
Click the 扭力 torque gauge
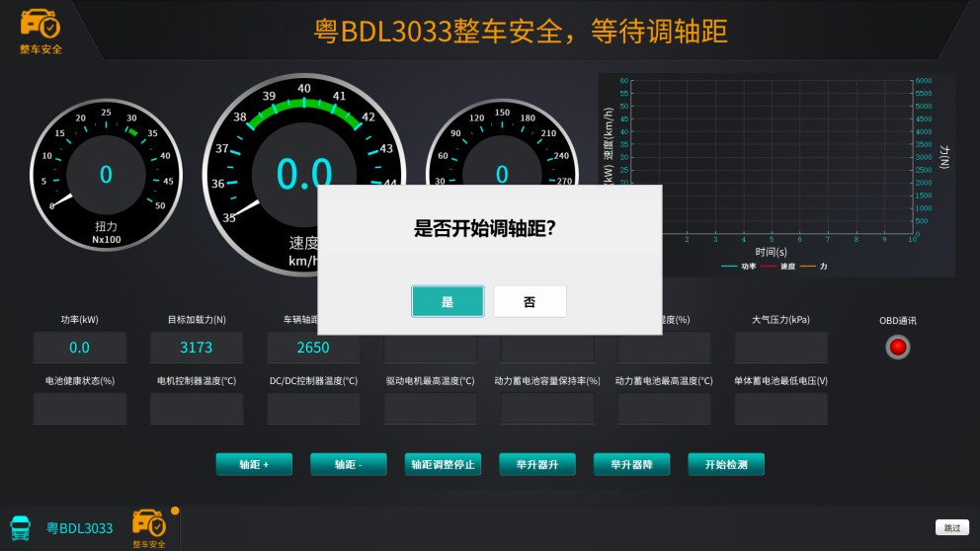(107, 175)
